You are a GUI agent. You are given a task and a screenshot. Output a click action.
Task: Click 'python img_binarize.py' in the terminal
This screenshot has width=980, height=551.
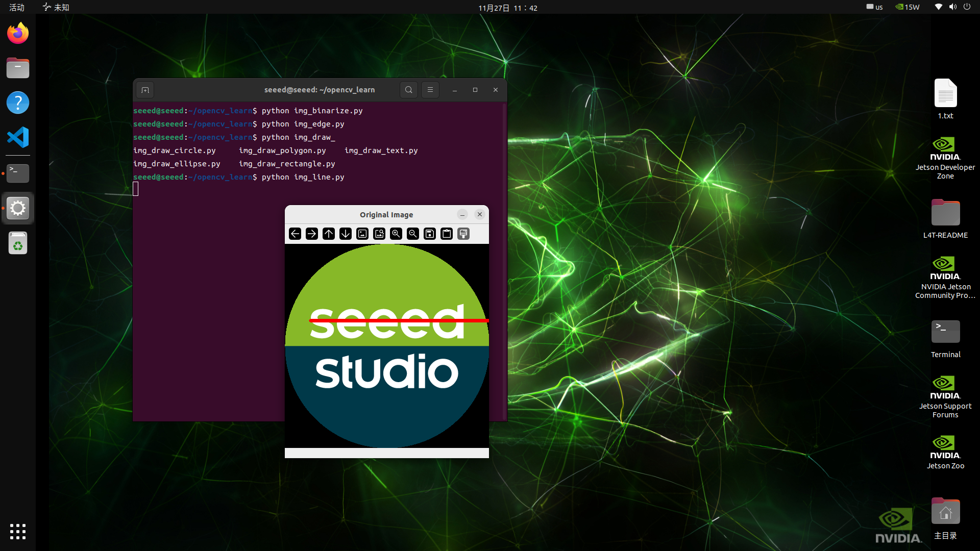tap(312, 111)
